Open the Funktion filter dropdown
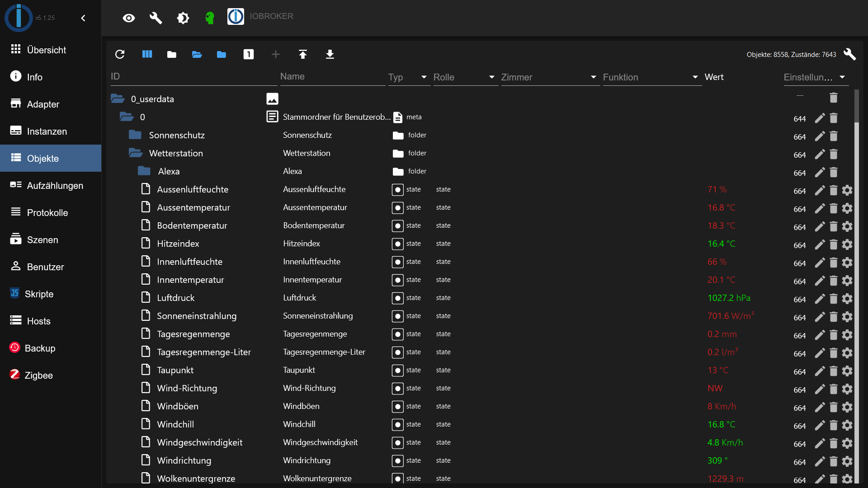Screen dimensions: 868x488 [651, 77]
